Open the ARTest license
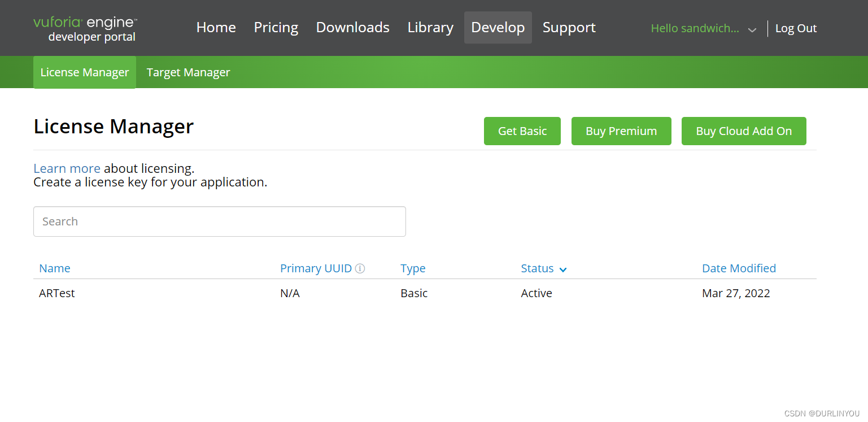The height and width of the screenshot is (422, 868). (x=57, y=293)
